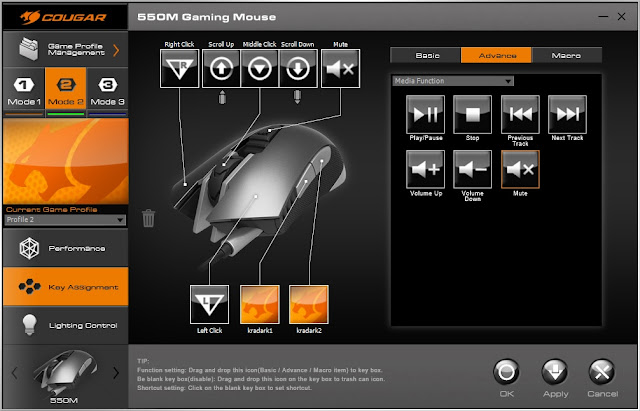This screenshot has height=411, width=640.
Task: Choose the Play/Pause media function
Action: [425, 115]
